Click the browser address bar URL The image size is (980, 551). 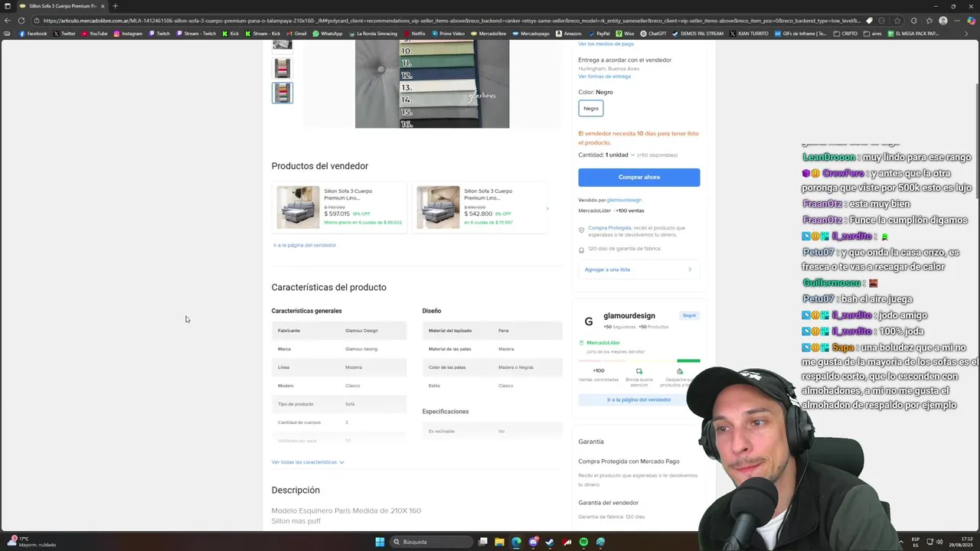(452, 21)
